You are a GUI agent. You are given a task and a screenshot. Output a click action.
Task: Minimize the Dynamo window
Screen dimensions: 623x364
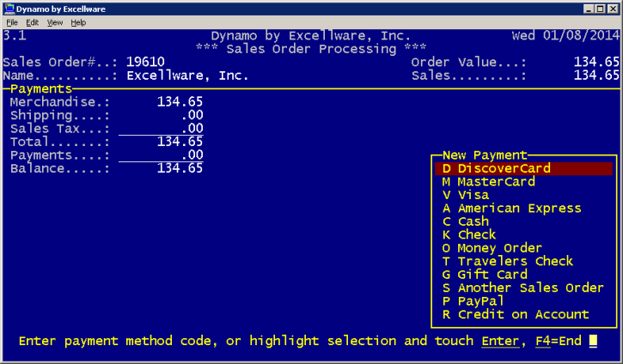click(x=589, y=9)
